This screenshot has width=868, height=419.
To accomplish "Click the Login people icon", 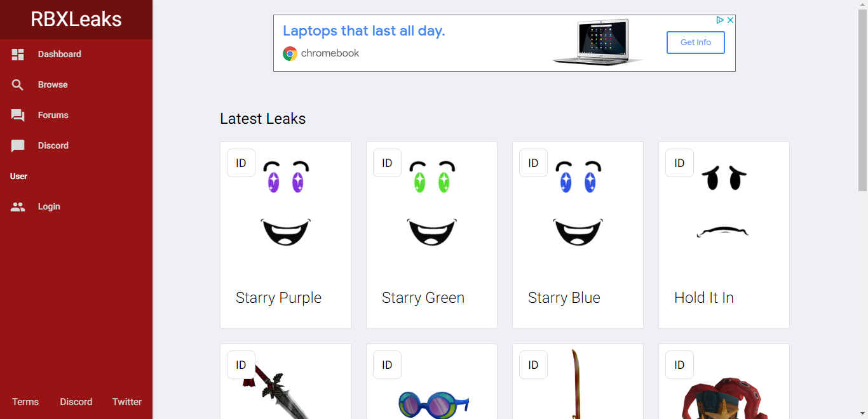I will point(18,207).
